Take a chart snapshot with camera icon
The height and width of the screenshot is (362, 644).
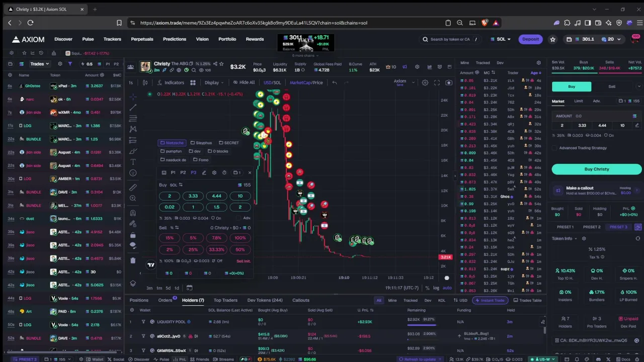point(449,82)
